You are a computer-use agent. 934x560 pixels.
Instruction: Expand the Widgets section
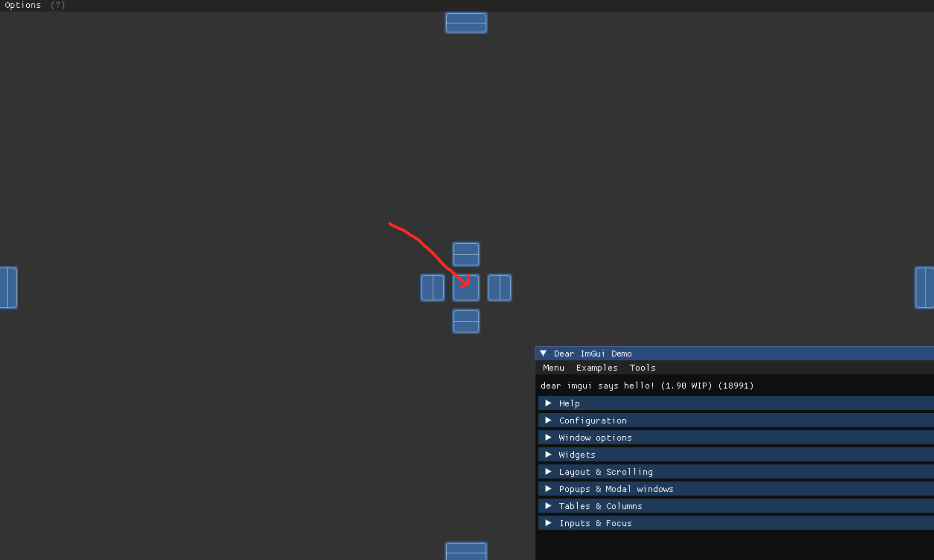(x=577, y=454)
